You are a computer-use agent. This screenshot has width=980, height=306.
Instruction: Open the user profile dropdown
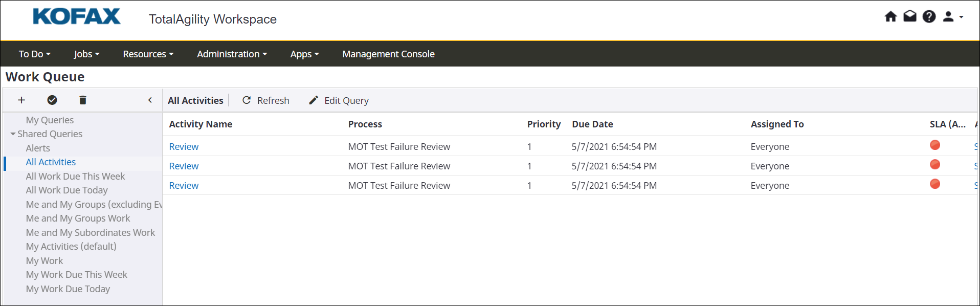pos(952,17)
